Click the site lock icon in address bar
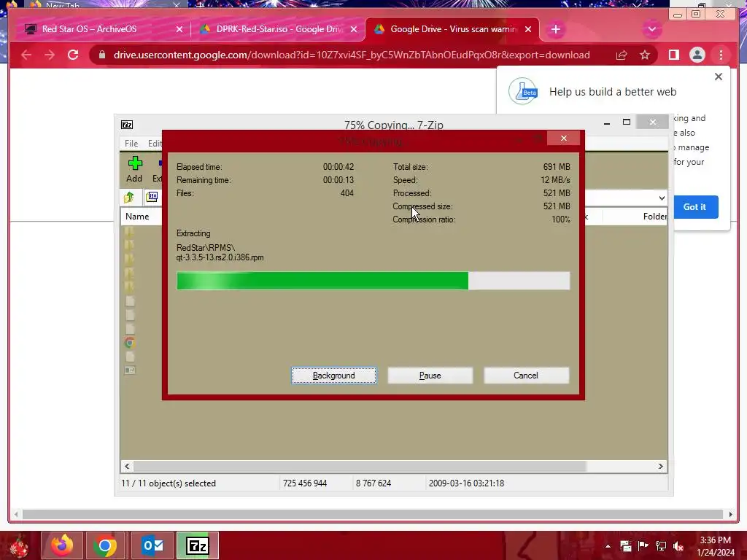Image resolution: width=747 pixels, height=560 pixels. pos(101,55)
